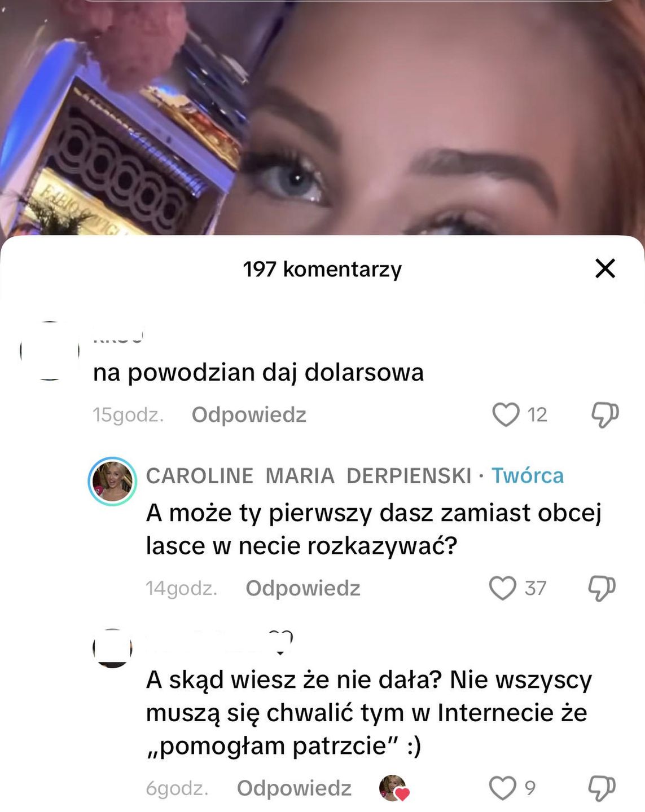Dislike the 'na powodzian daj dolarsowa' comment
645x812 pixels.
click(604, 414)
